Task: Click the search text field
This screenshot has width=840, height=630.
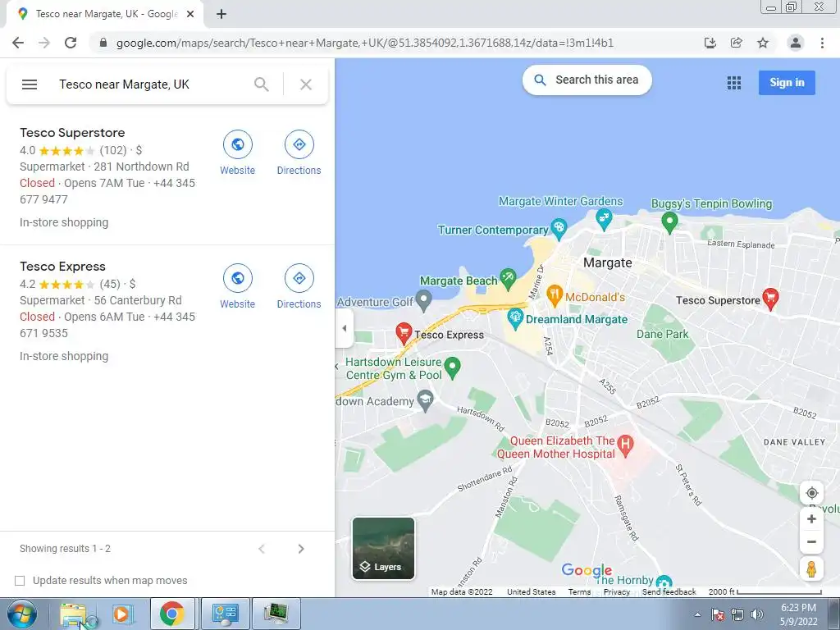Action: pos(150,84)
